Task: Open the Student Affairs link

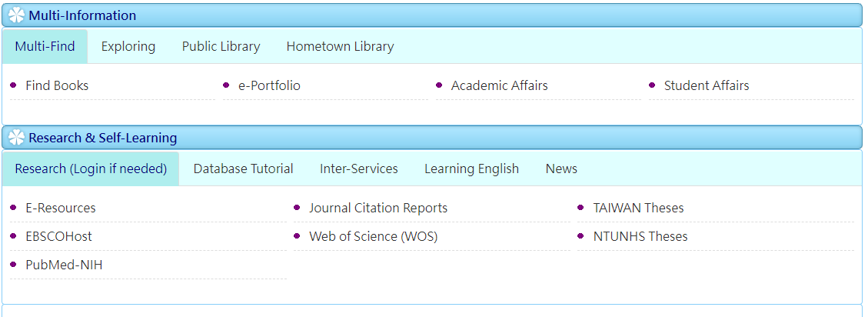Action: click(707, 86)
